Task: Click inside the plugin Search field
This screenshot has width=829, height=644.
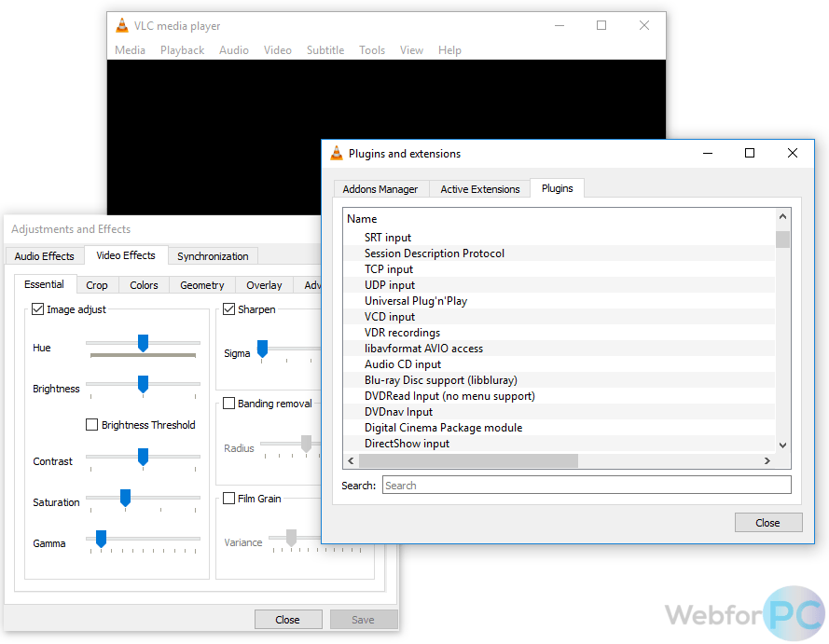Action: [x=587, y=485]
